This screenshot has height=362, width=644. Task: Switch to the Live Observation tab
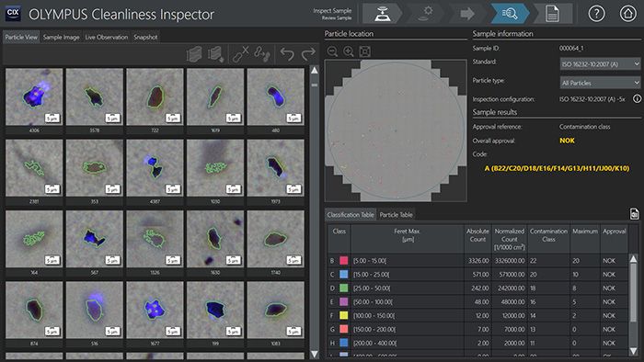(x=107, y=37)
